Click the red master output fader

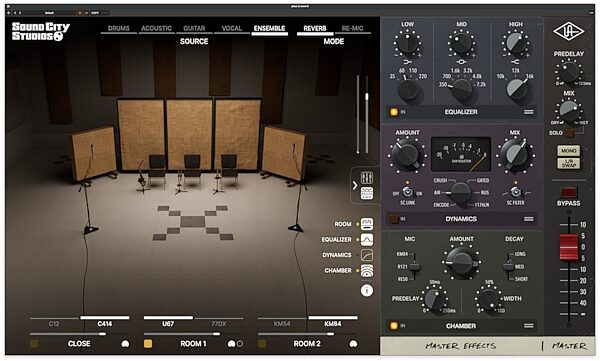click(569, 247)
